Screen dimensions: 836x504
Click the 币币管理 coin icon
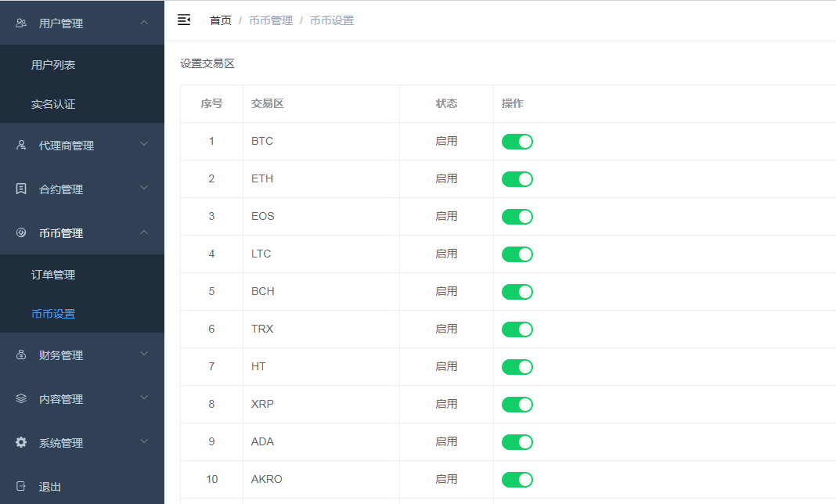pos(21,232)
